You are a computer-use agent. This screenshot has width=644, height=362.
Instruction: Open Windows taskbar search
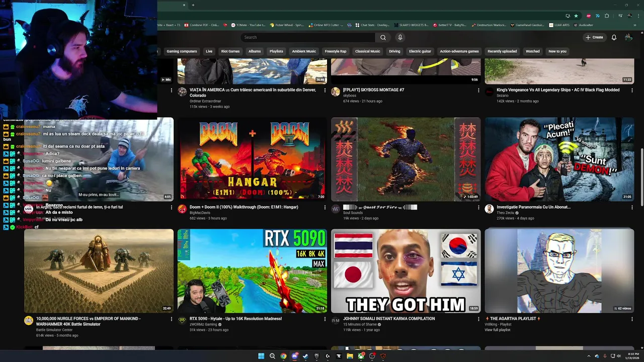coord(272,356)
